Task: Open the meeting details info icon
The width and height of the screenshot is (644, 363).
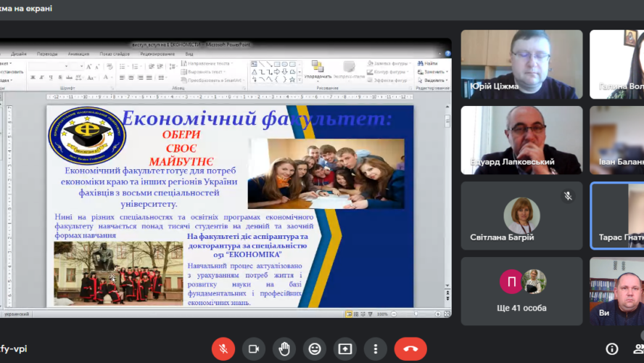Action: tap(611, 348)
